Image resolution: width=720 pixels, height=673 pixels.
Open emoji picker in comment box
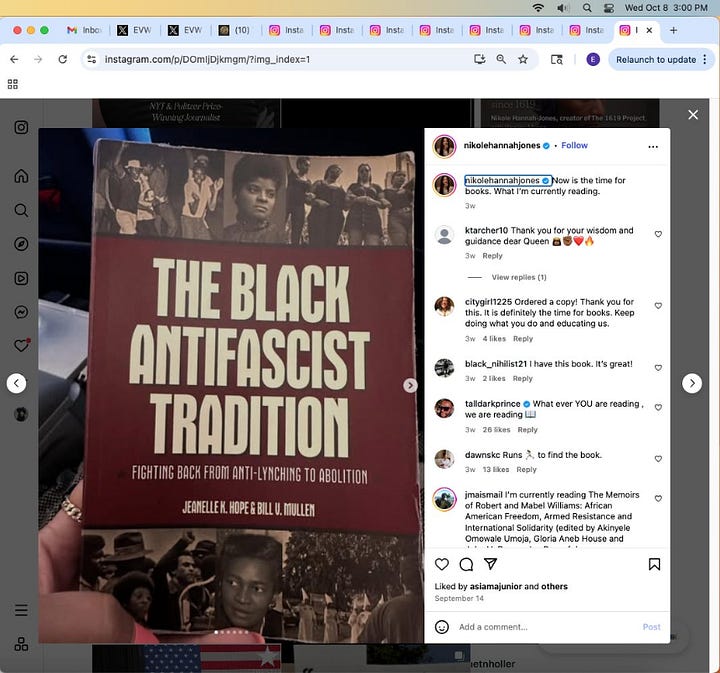(x=442, y=627)
